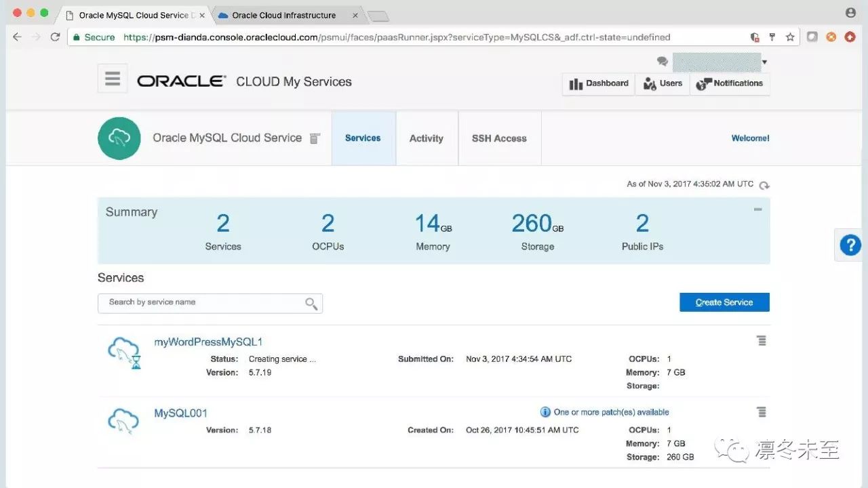Open the action menu for MySQL001

762,412
